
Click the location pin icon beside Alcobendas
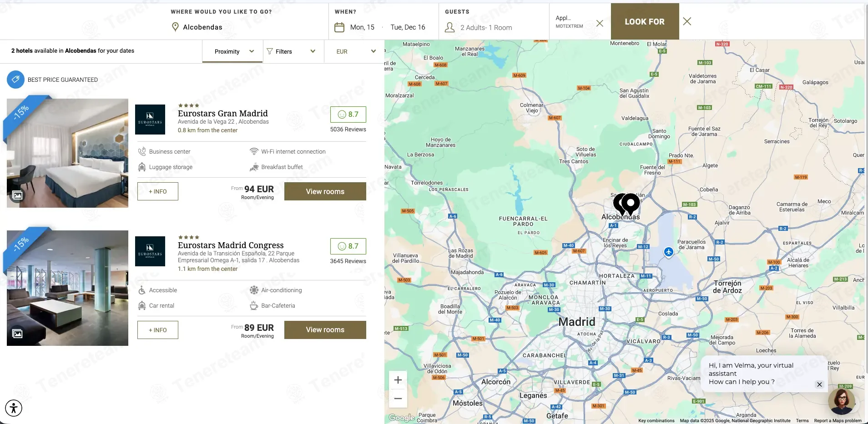click(175, 27)
